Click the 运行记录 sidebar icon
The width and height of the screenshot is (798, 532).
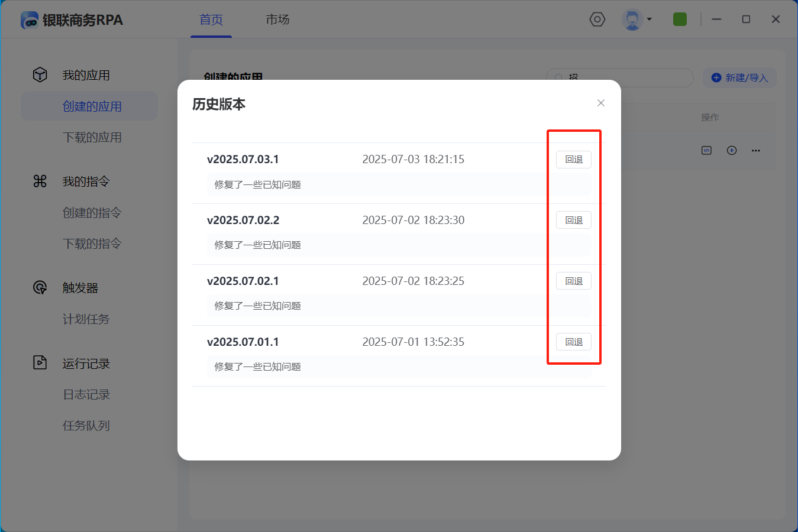[x=40, y=363]
